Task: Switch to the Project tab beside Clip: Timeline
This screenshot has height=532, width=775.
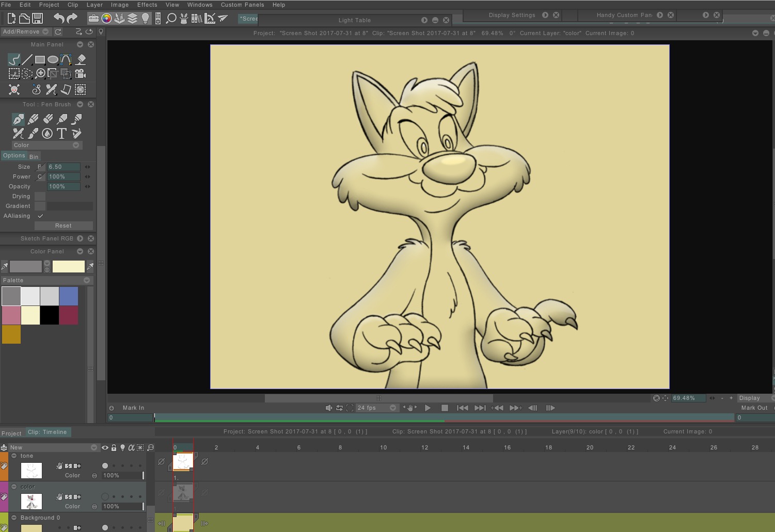Action: pos(11,433)
